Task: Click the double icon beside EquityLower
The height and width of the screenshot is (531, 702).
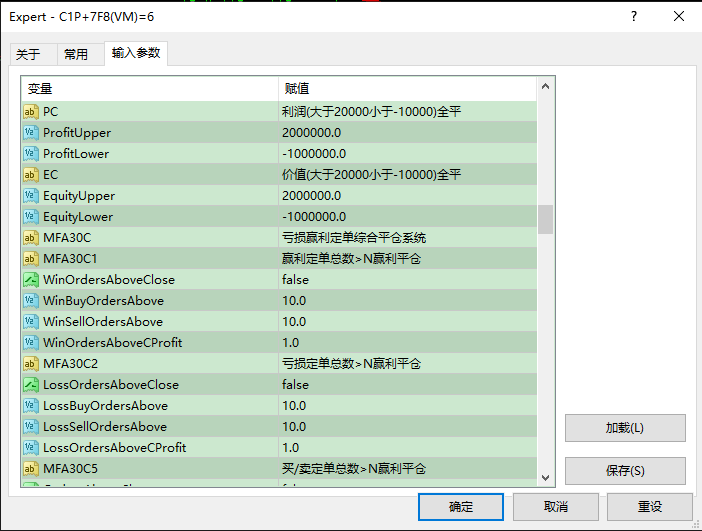Action: (x=30, y=217)
